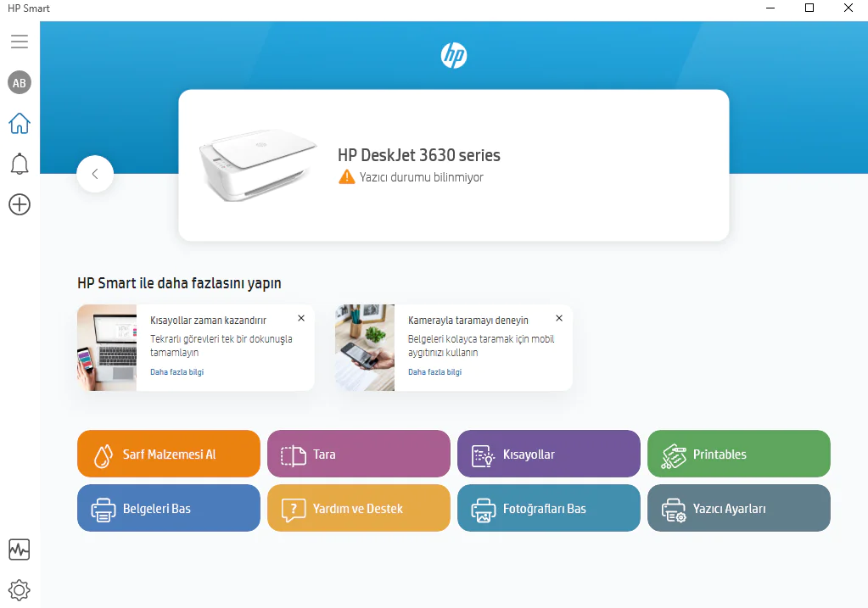The image size is (868, 608).
Task: Select the HP DeskJet 3630 series title
Action: (x=419, y=155)
